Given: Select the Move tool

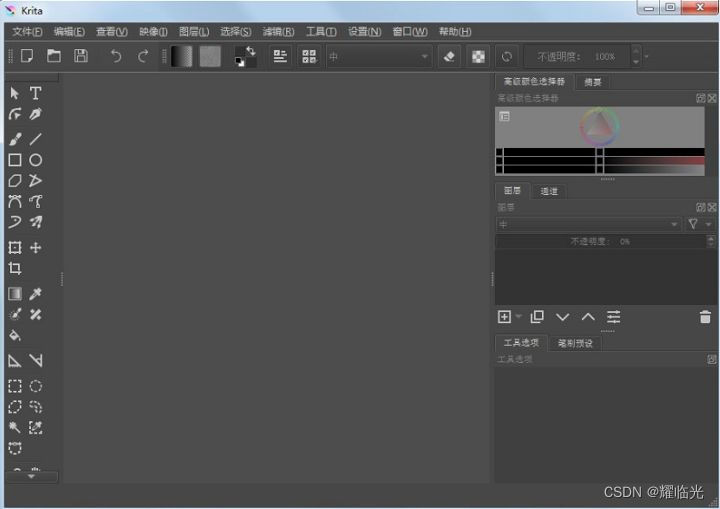Looking at the screenshot, I should tap(35, 248).
